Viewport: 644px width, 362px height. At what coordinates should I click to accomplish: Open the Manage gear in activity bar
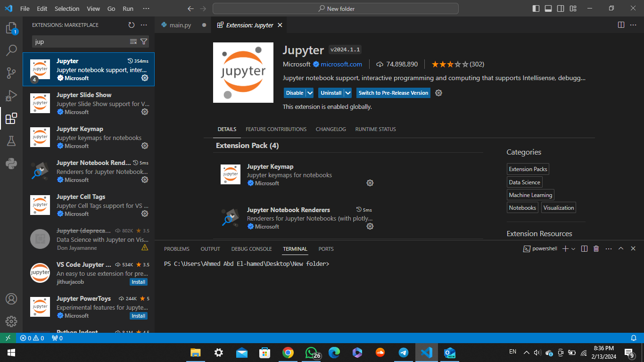click(11, 322)
